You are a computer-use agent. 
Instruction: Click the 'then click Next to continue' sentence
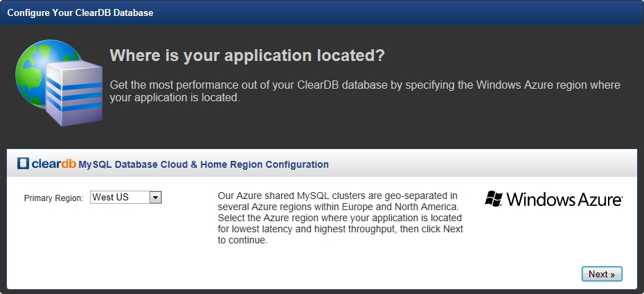pyautogui.click(x=341, y=235)
